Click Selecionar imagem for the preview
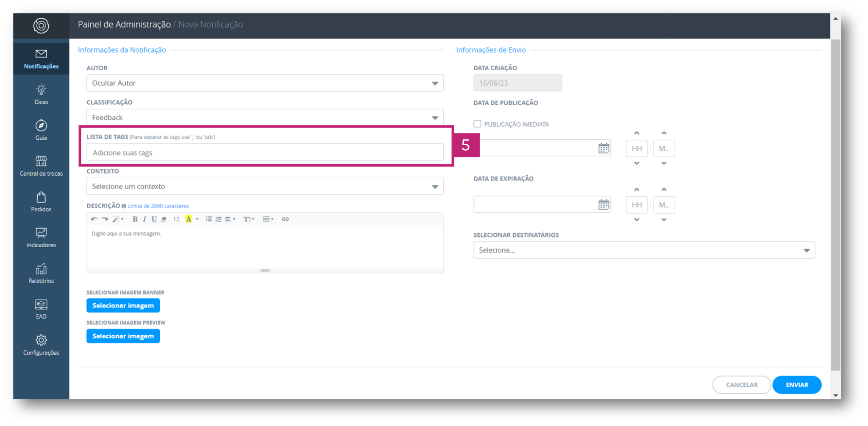This screenshot has height=426, width=868. point(123,336)
